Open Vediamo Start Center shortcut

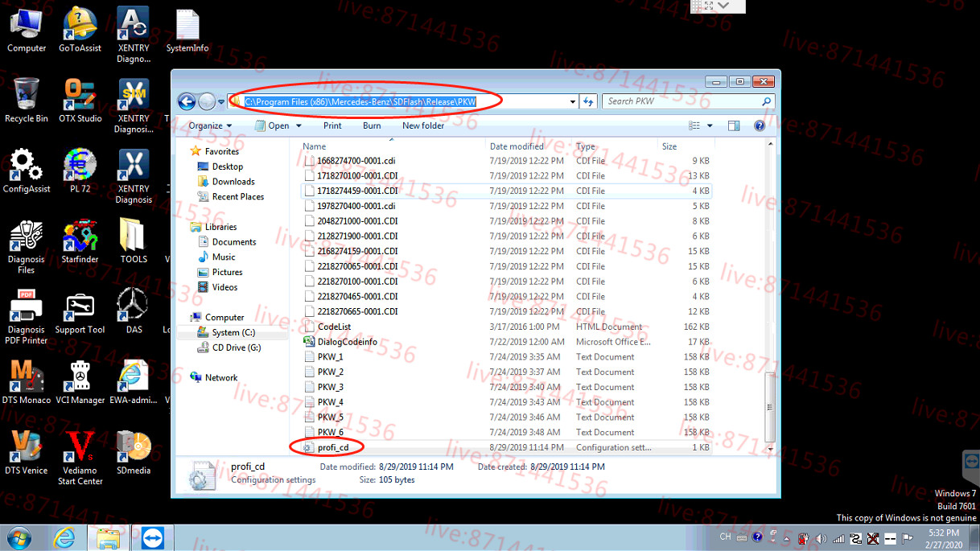click(80, 457)
